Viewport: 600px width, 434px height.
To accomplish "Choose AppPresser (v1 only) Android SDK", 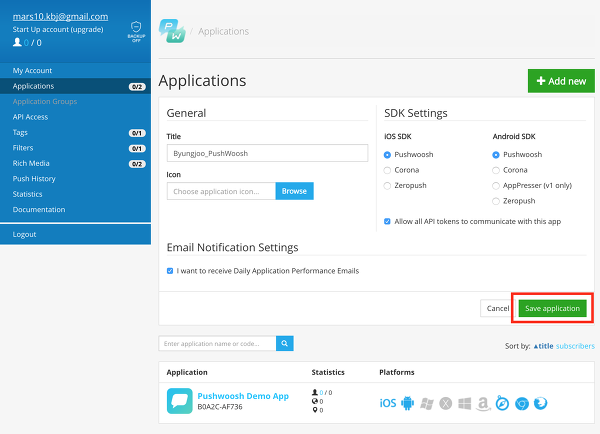I will pos(496,186).
